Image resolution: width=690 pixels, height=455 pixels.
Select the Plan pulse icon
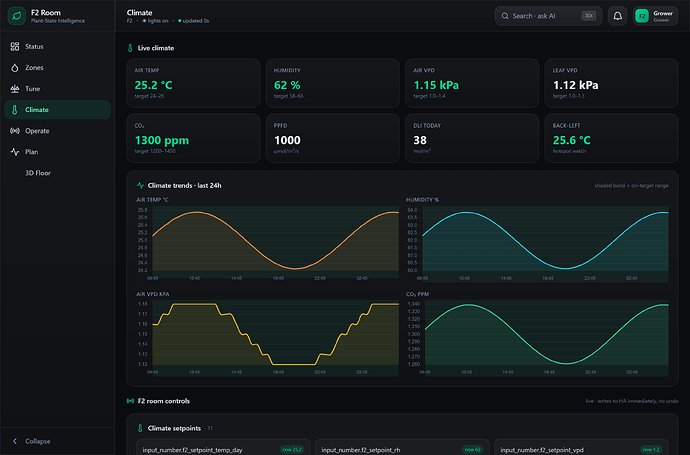(x=15, y=152)
